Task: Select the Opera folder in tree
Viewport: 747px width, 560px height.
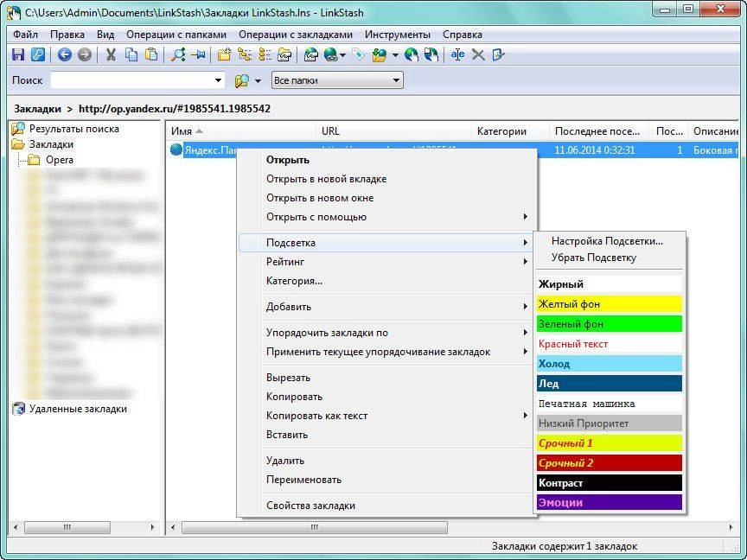Action: point(60,160)
